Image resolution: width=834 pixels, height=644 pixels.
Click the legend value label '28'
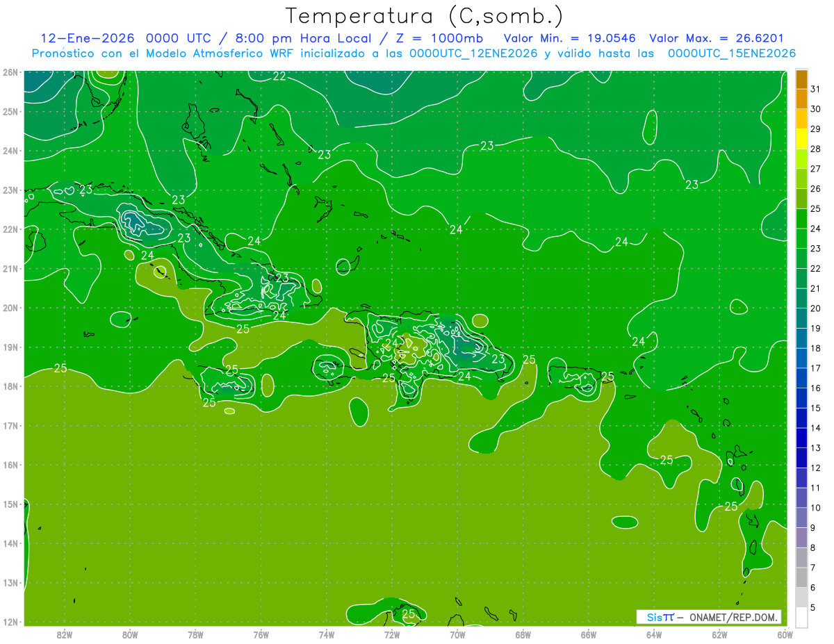click(815, 149)
